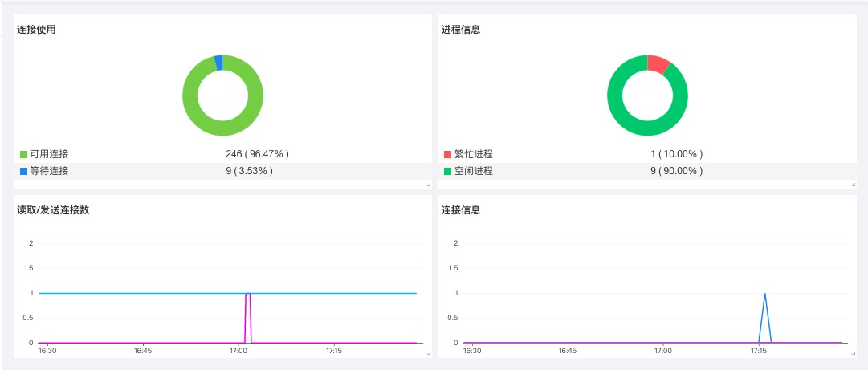Click the resize handle of 进程信息 panel
The height and width of the screenshot is (370, 868).
pyautogui.click(x=853, y=185)
